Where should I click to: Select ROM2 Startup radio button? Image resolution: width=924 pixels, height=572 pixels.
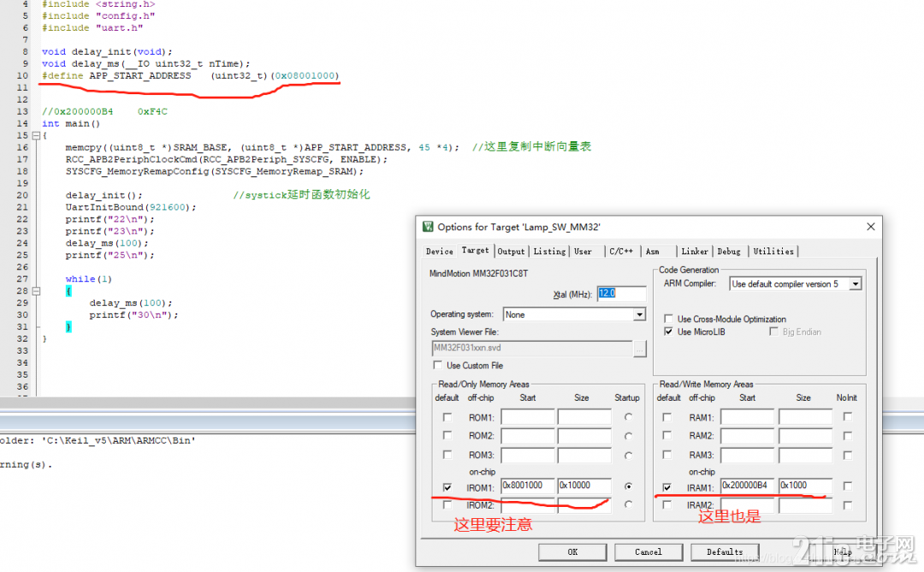coord(628,437)
